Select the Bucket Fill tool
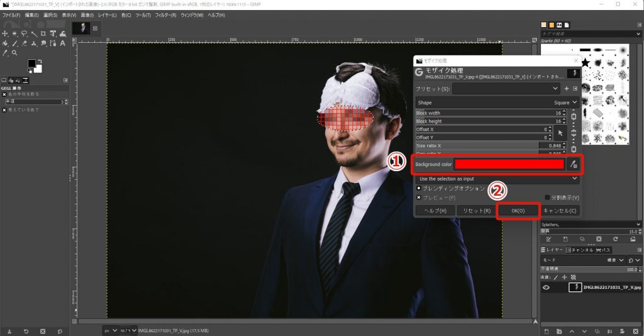This screenshot has height=336, width=644. (6, 43)
